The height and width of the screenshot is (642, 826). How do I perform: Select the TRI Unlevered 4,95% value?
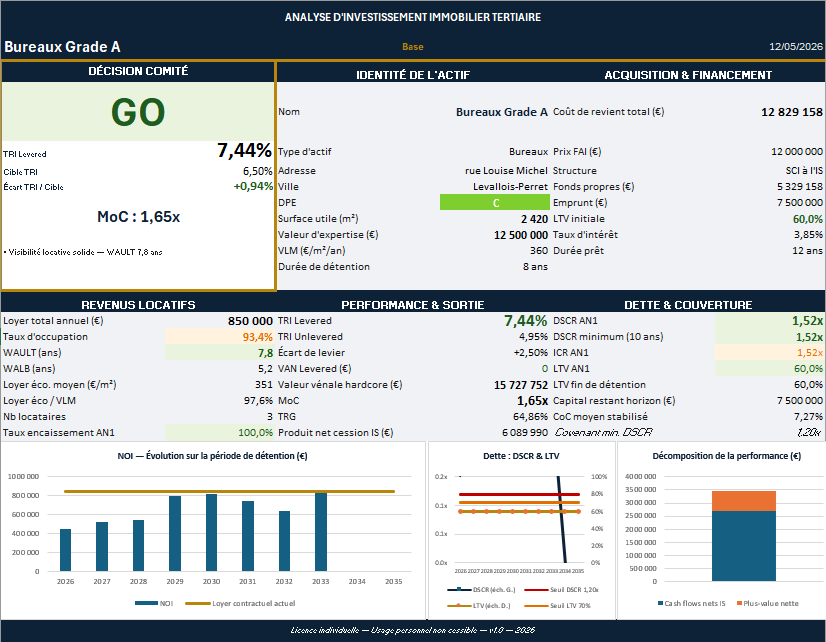[533, 337]
